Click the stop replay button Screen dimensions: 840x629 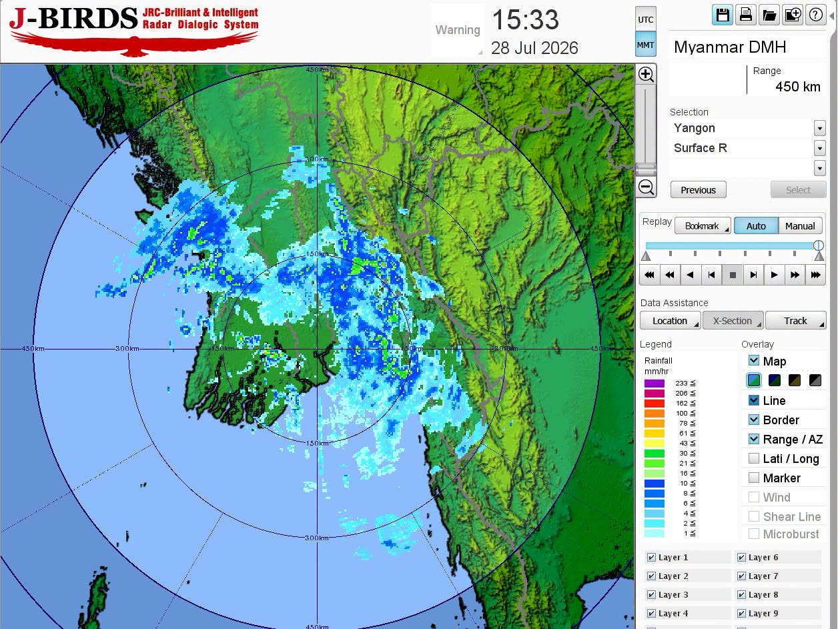click(733, 275)
